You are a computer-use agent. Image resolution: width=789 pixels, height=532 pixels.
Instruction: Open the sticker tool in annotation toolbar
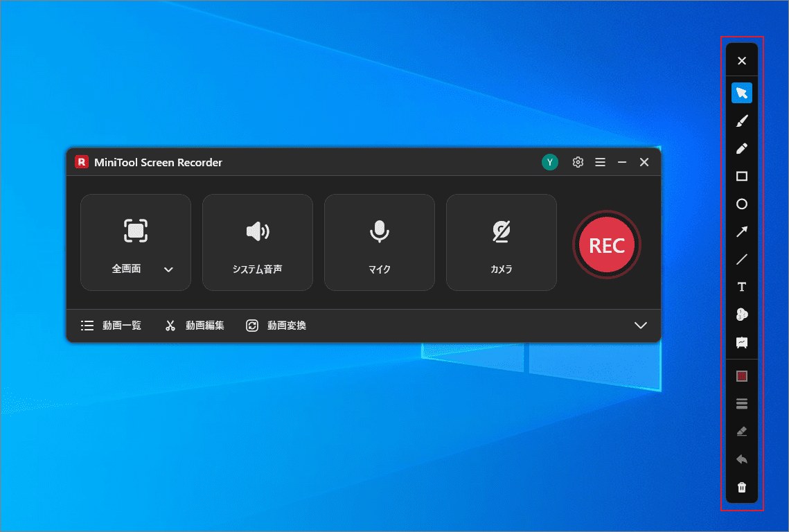[x=742, y=314]
